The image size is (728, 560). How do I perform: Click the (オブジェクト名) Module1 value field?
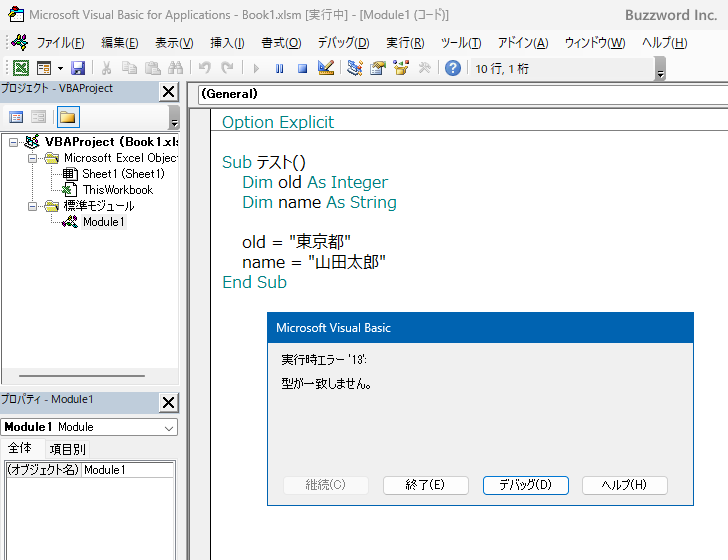tap(128, 470)
